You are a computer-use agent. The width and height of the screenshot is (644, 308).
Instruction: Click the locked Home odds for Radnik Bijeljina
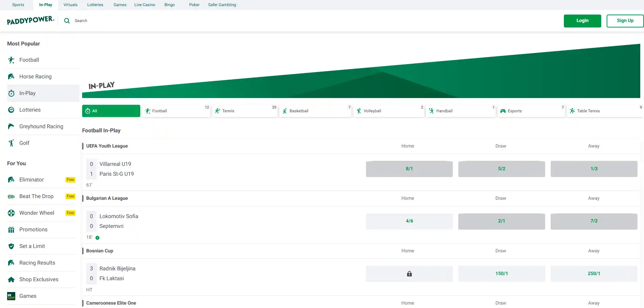409,274
